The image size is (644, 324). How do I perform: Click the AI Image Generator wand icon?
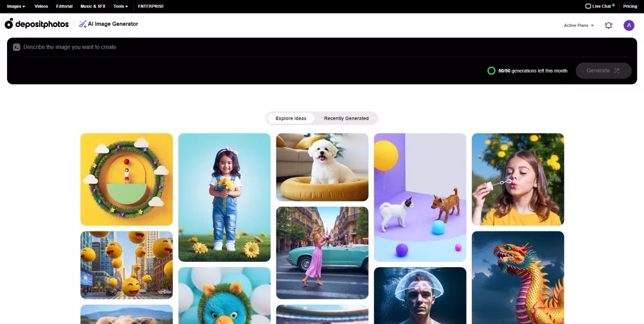point(83,24)
